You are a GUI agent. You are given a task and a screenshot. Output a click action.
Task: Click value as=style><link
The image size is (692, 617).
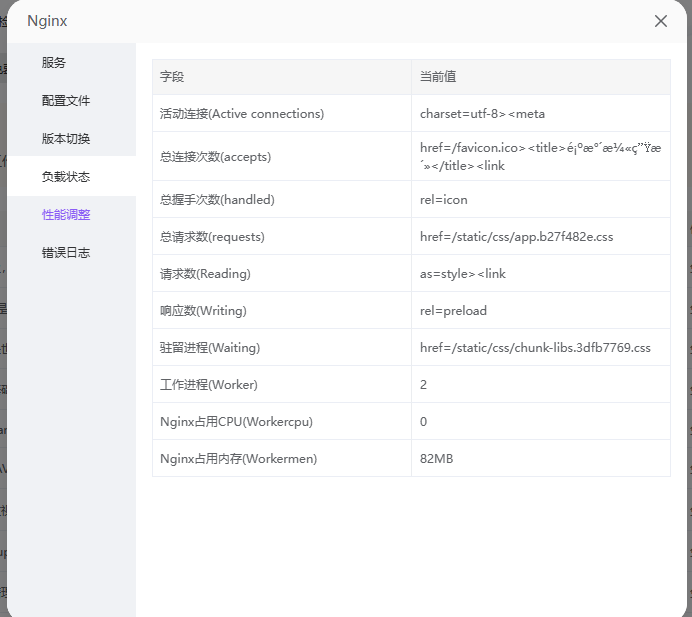463,274
